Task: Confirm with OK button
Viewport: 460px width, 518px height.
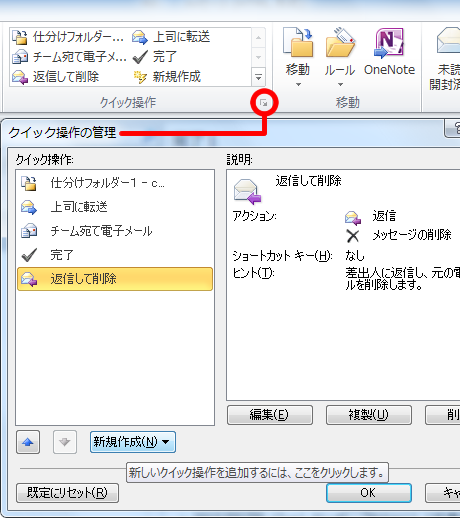Action: click(369, 493)
